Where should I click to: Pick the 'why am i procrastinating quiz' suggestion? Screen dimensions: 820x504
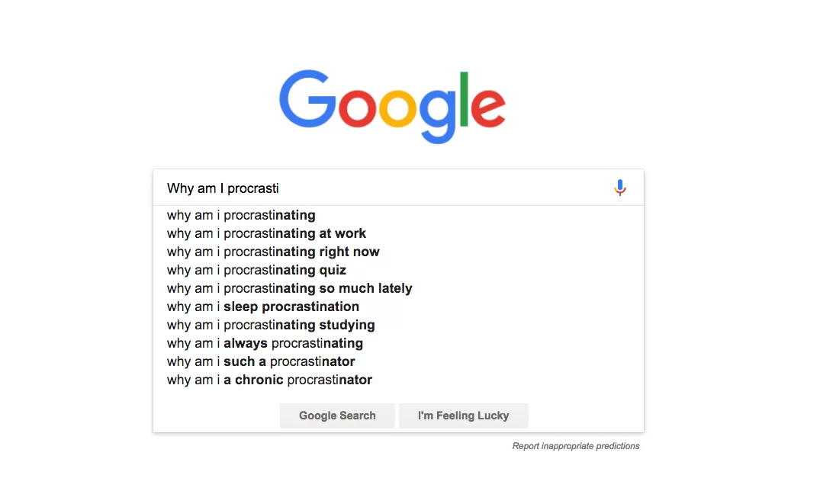click(256, 270)
